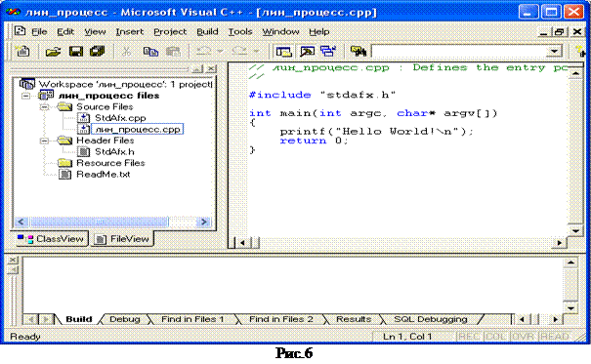Click workspace tree scroll right arrow

[204, 222]
